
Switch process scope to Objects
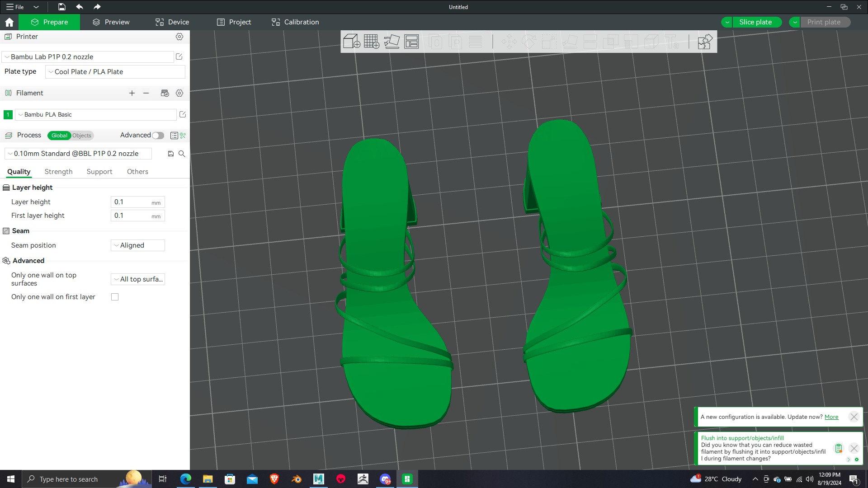point(82,136)
